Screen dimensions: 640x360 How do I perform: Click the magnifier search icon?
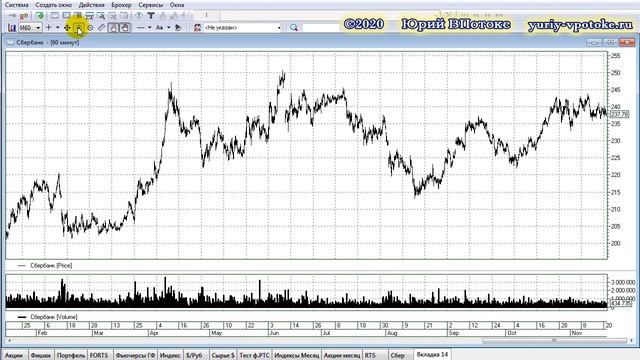pos(293,28)
